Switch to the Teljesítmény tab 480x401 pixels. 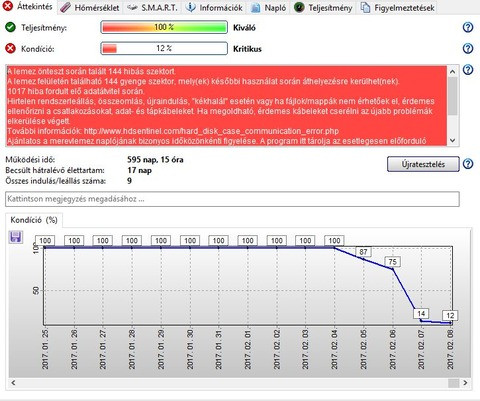pyautogui.click(x=324, y=7)
